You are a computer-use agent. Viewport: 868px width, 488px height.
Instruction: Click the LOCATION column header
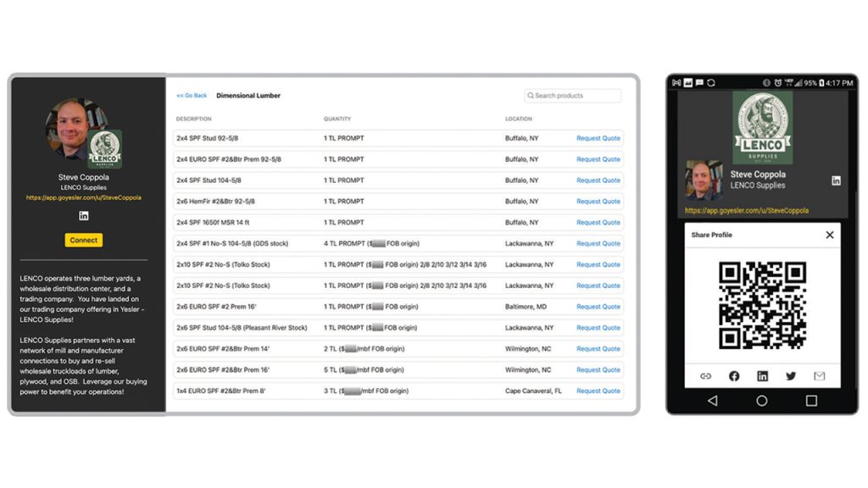[x=518, y=119]
